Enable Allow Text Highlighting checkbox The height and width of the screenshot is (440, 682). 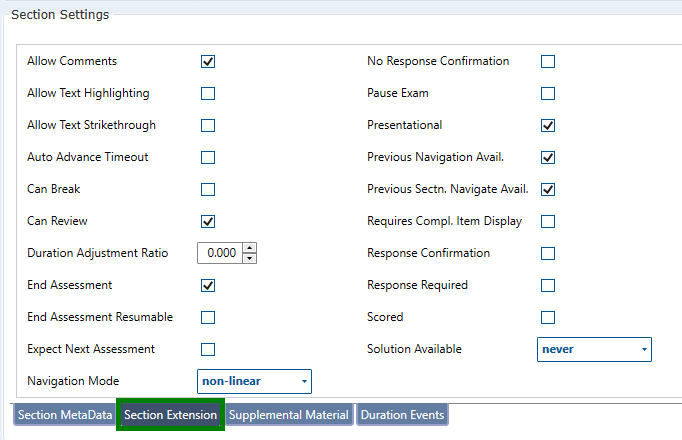(208, 93)
